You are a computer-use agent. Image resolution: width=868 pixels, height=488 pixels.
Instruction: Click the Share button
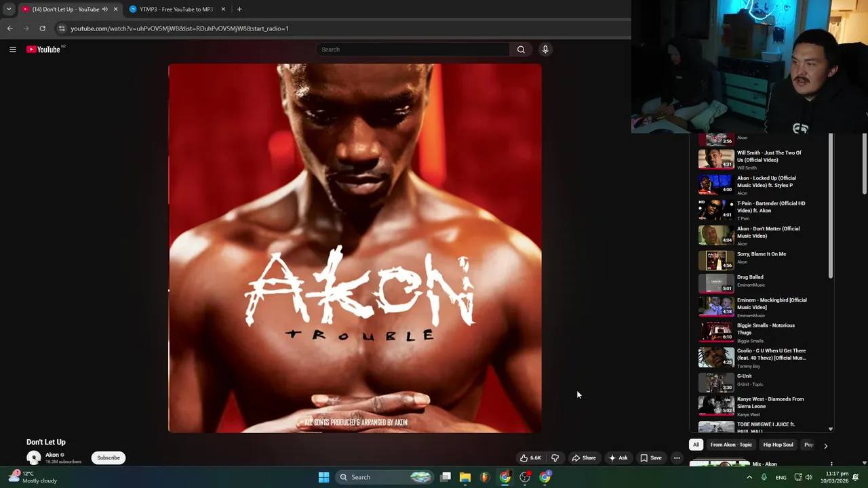click(584, 458)
